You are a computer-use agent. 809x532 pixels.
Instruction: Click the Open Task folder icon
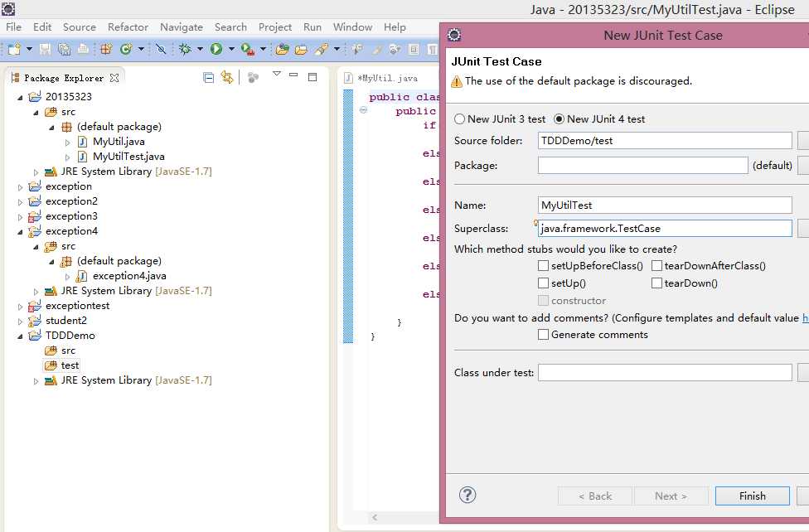(x=302, y=50)
